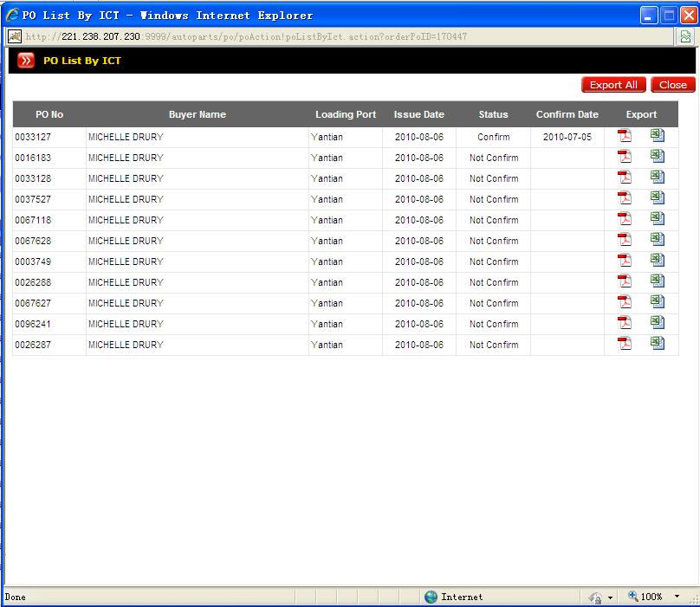Click the Status column header

[x=493, y=114]
